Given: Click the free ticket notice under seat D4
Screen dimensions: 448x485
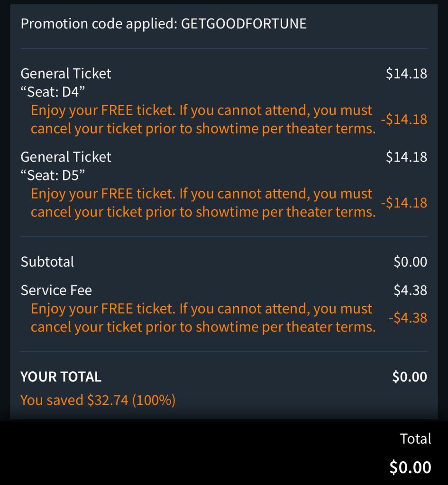Looking at the screenshot, I should click(202, 119).
